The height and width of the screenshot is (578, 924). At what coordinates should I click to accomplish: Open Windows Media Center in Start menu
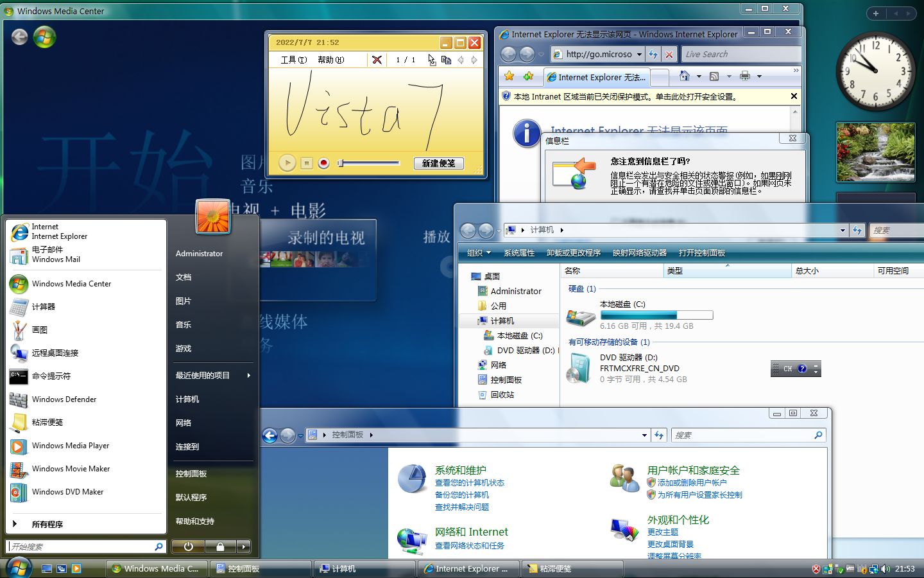pos(86,283)
